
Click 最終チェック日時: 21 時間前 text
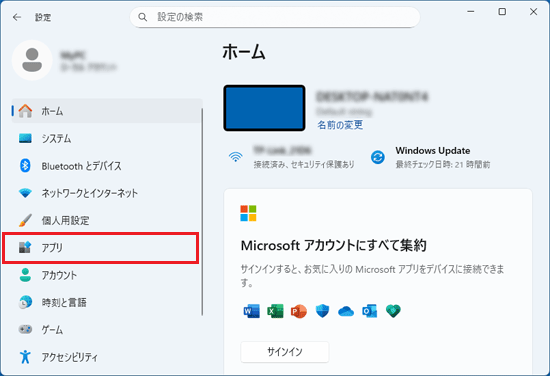click(443, 164)
